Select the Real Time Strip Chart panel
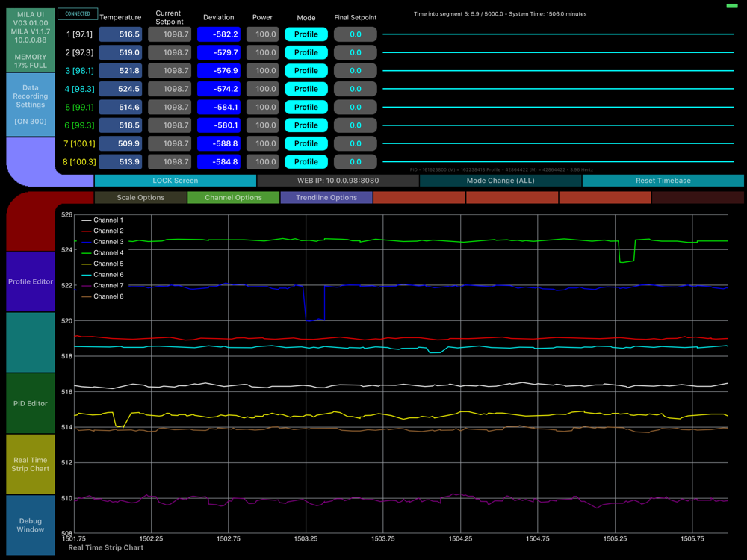 [31, 464]
